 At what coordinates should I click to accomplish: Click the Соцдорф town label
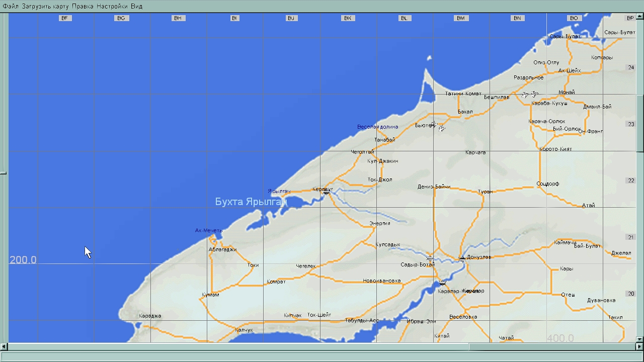click(x=548, y=184)
